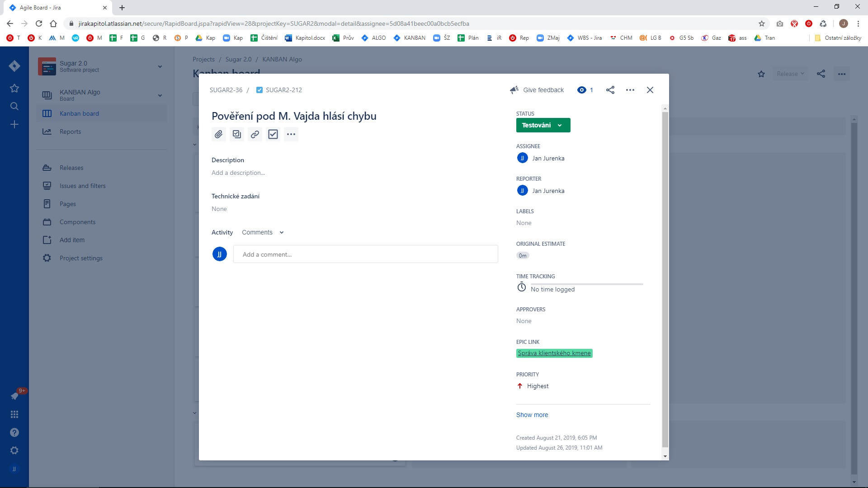Close the issue detail dialog

(650, 90)
